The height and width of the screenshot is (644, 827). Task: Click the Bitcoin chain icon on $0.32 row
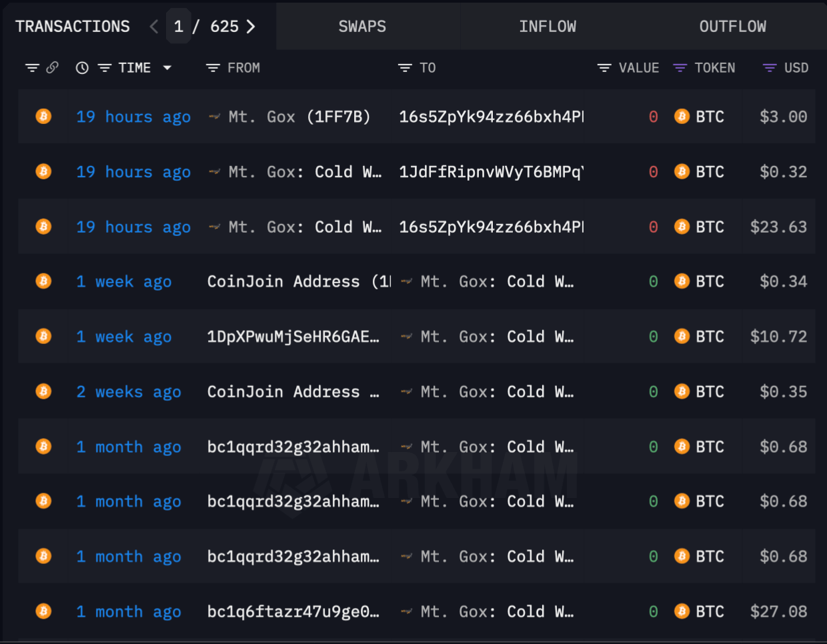(x=43, y=172)
